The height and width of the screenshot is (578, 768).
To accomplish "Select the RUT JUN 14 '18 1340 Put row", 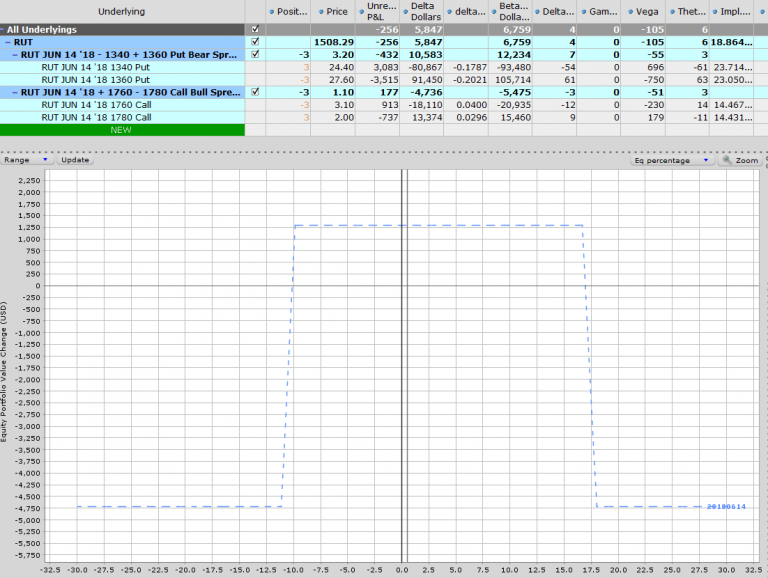I will pos(96,67).
